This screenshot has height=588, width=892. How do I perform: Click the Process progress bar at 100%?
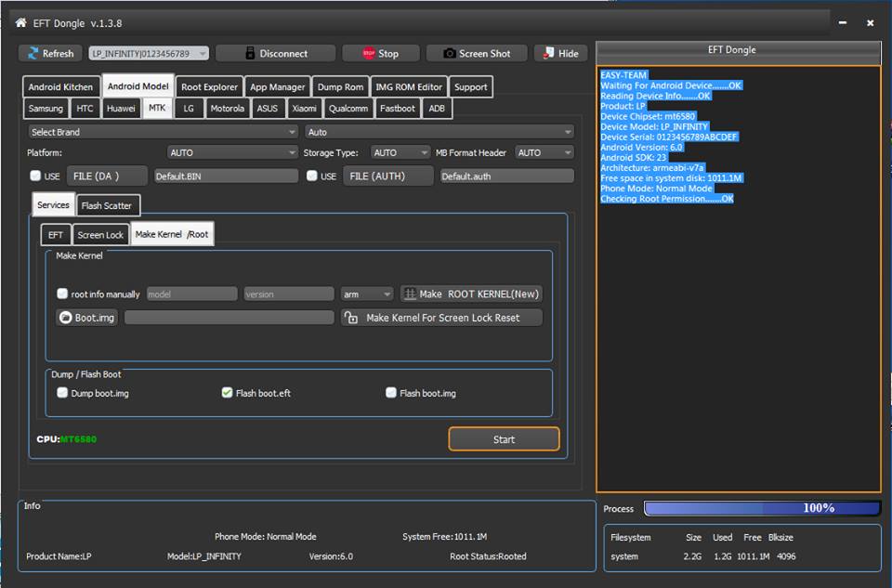tap(762, 508)
